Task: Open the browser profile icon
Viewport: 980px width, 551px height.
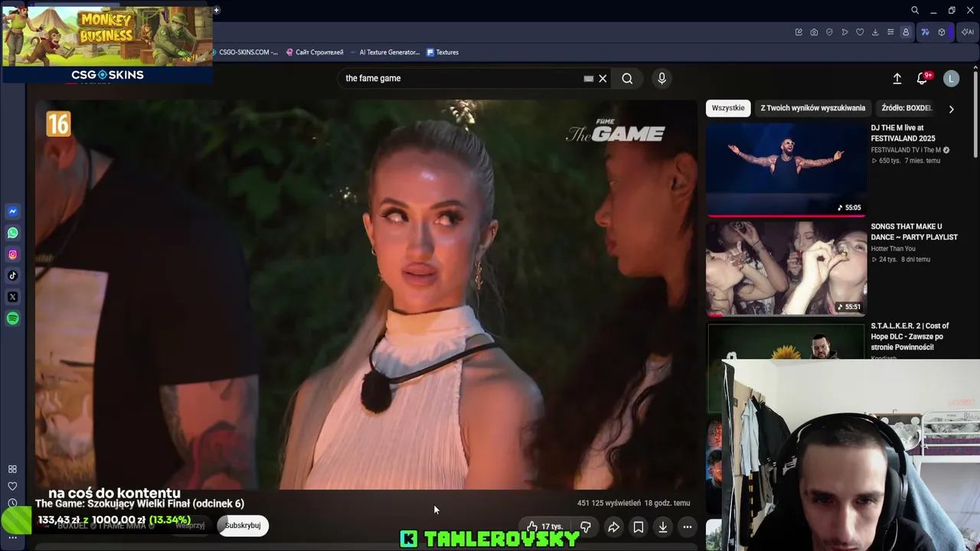Action: (906, 32)
